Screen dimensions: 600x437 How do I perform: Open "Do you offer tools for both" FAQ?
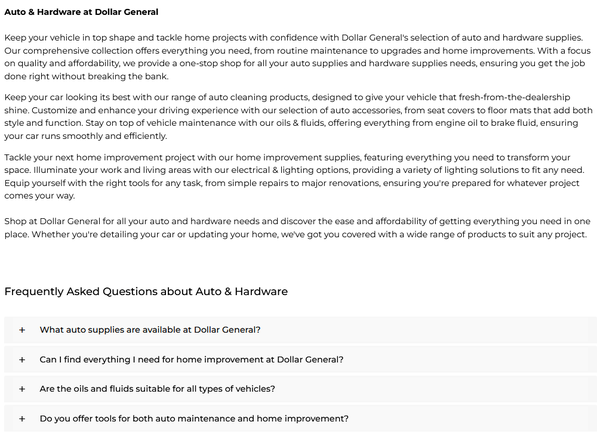(194, 418)
